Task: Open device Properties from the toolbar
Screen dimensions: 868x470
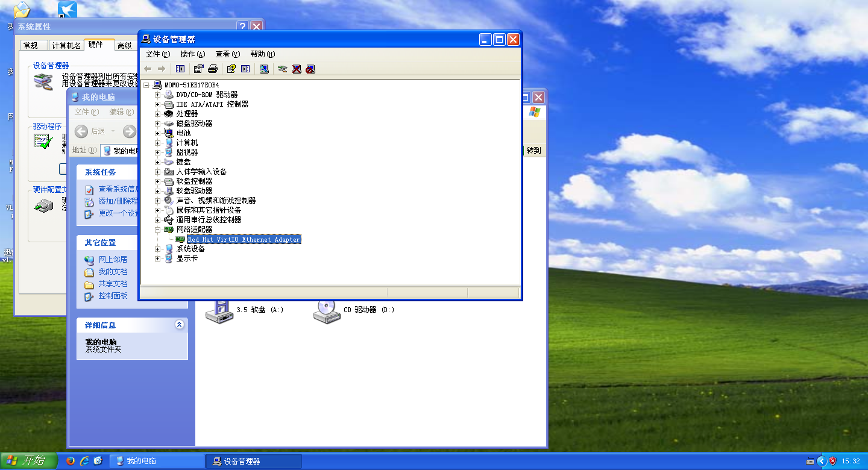Action: pos(198,69)
